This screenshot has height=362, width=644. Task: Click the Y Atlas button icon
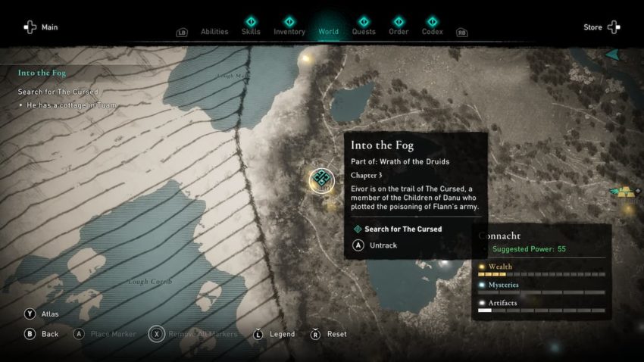point(30,314)
